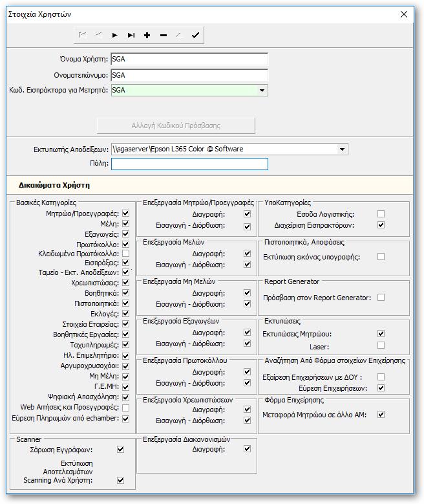
Task: Uncheck Σάρωση Εγγράφων checkbox
Action: pyautogui.click(x=120, y=450)
